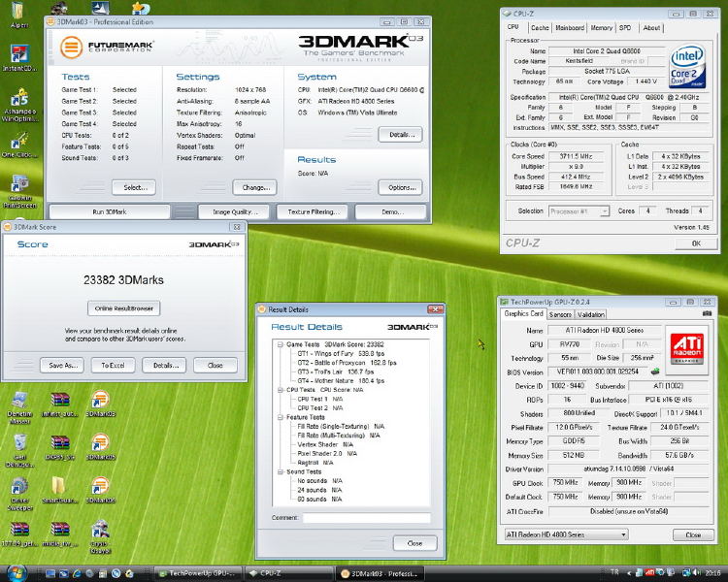This screenshot has height=582, width=728.
Task: Switch to the Sensors tab in GPU-Z
Action: [560, 314]
